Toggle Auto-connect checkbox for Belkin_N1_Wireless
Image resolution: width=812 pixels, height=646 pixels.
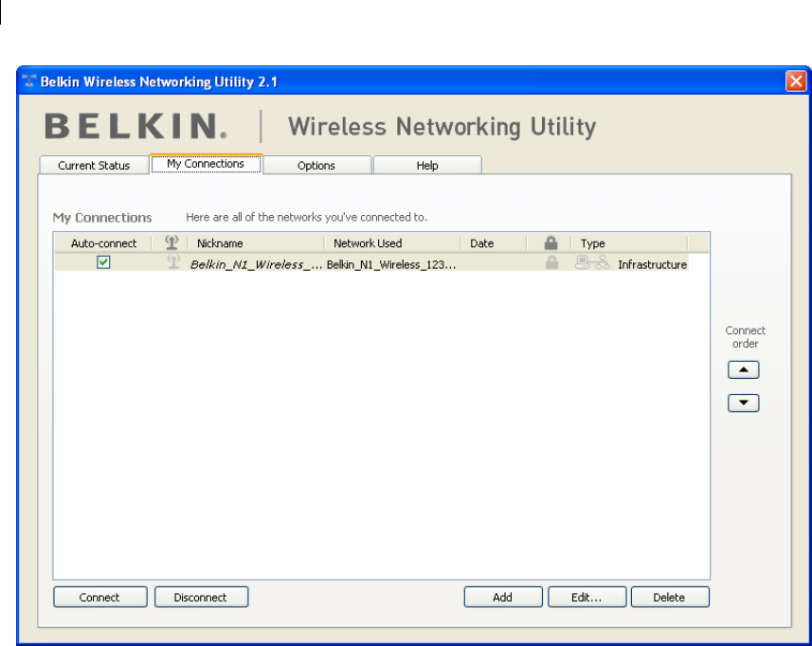[103, 262]
